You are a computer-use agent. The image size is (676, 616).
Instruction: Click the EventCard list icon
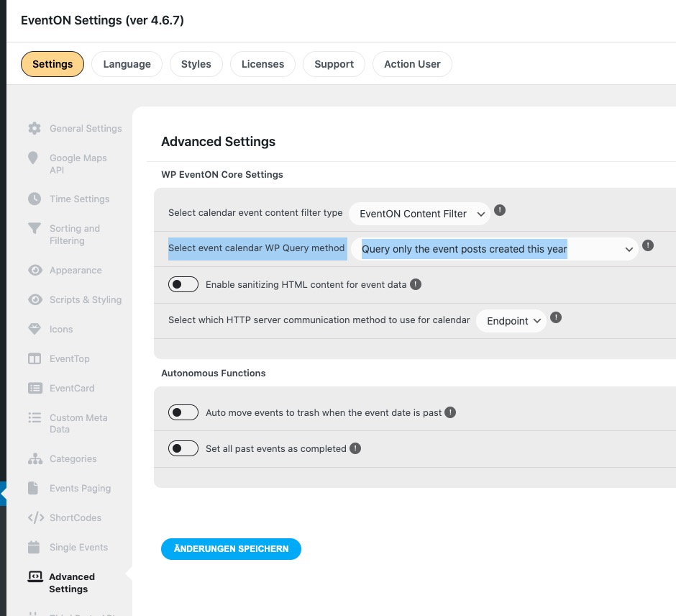click(x=35, y=388)
